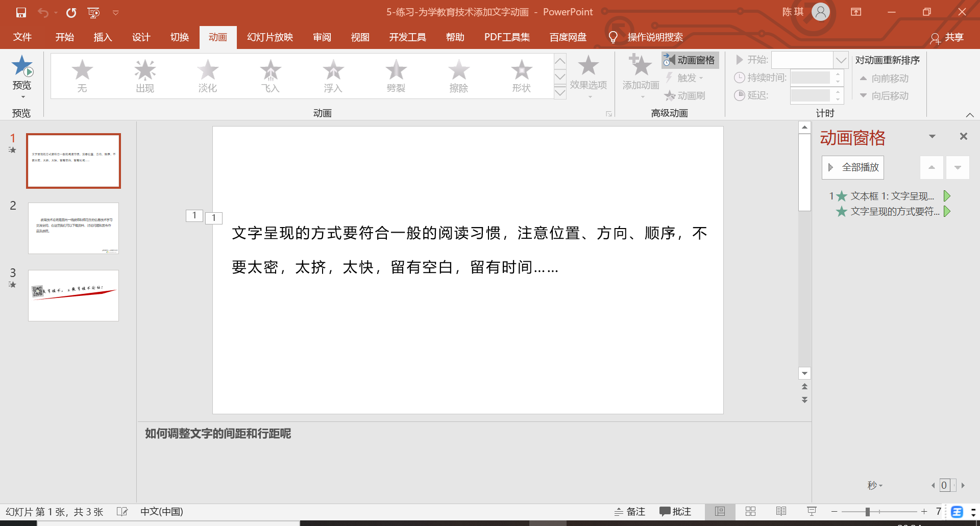Click the zoom slider handle
Viewport: 980px width, 526px height.
click(868, 512)
